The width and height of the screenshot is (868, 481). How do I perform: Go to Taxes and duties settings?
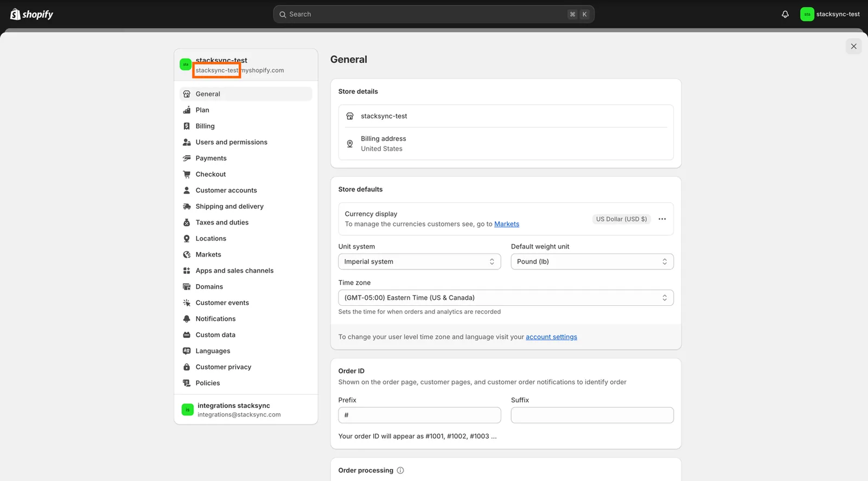click(x=246, y=222)
